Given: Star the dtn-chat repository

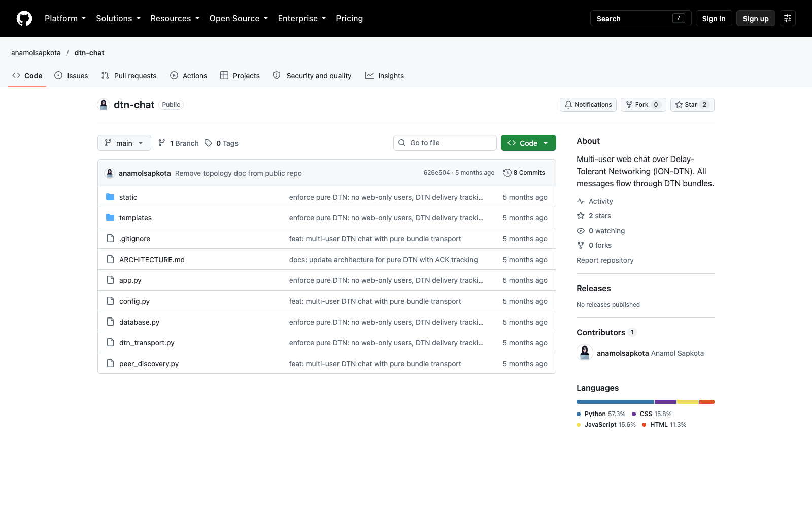Looking at the screenshot, I should 692,105.
